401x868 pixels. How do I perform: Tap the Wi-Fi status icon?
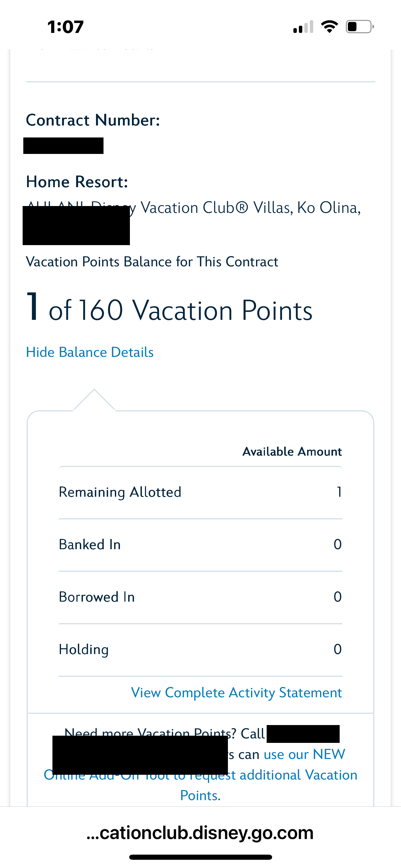coord(329,27)
